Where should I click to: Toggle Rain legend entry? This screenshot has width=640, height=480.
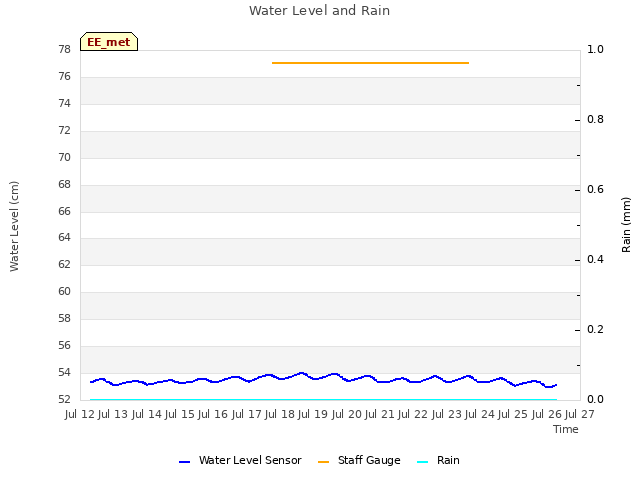click(438, 460)
